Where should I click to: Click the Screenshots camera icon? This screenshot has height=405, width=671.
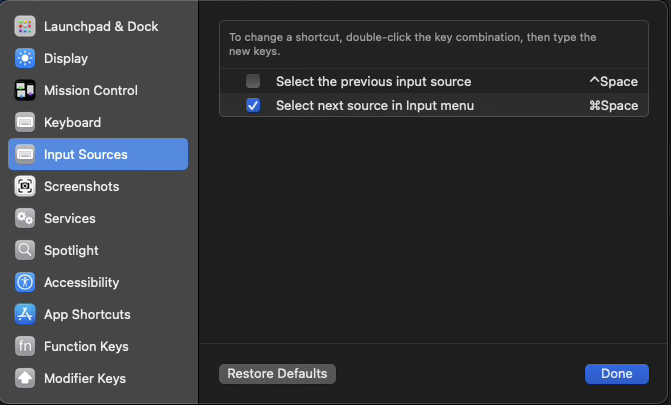[25, 186]
